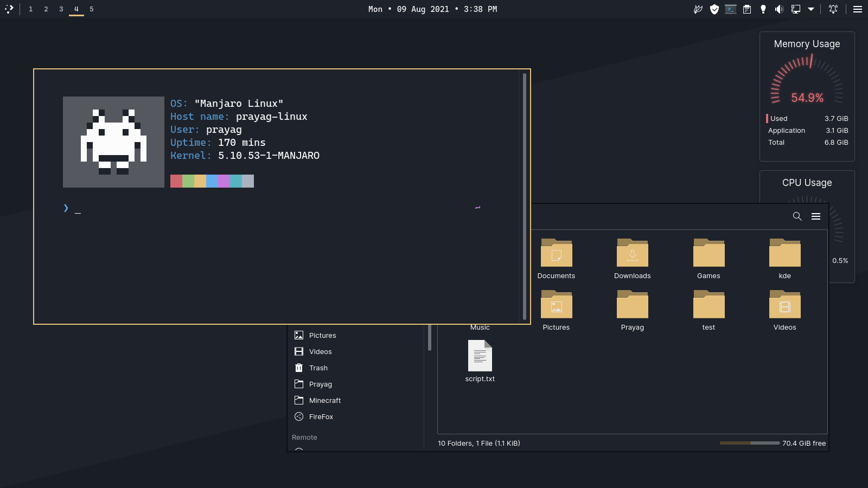Screen dimensions: 868x488
Task: Select the Games folder
Action: (709, 259)
